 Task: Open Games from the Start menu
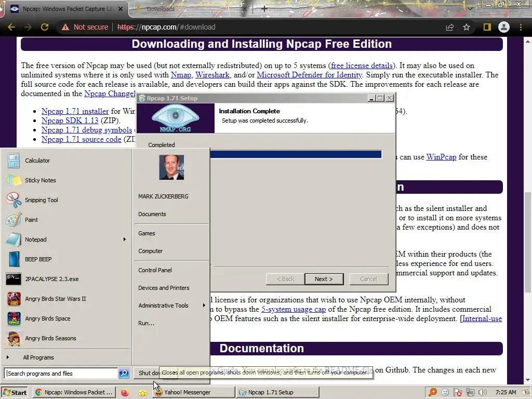pyautogui.click(x=147, y=233)
